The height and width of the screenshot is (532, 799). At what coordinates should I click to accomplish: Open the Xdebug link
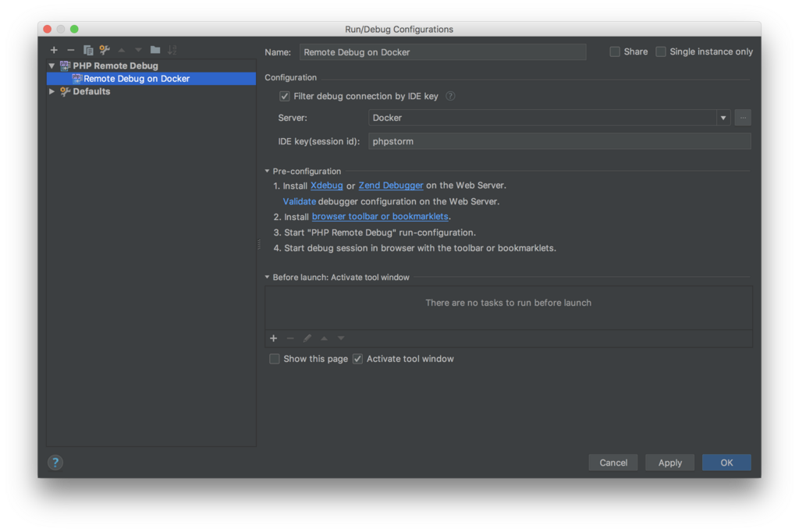[x=327, y=186]
